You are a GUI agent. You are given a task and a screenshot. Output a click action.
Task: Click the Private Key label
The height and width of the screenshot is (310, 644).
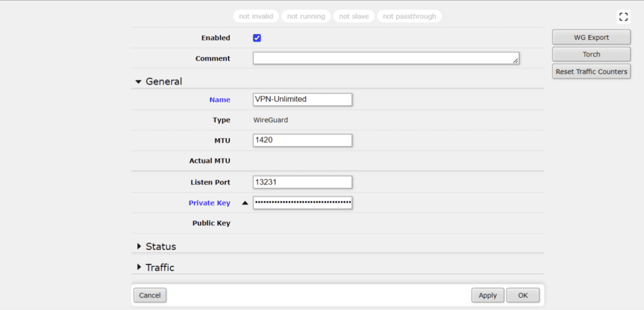pos(209,203)
